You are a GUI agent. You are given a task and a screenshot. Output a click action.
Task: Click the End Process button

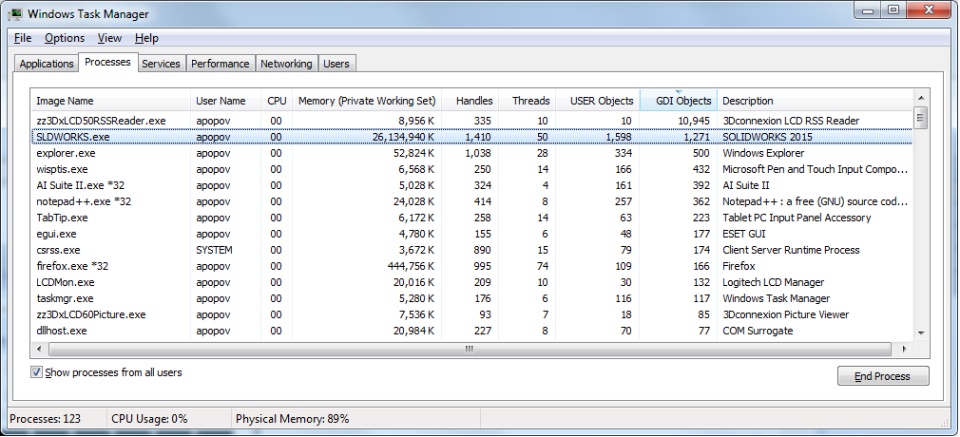(883, 376)
